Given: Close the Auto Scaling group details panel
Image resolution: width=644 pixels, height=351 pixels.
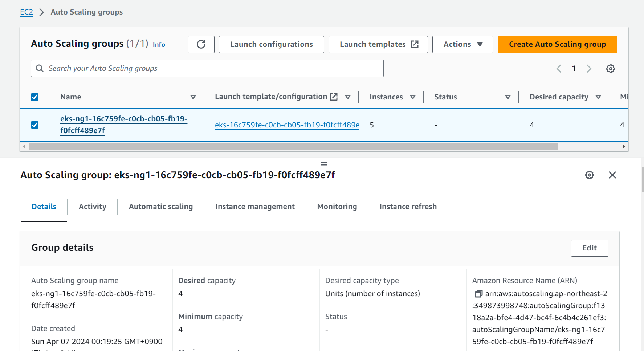Looking at the screenshot, I should tap(612, 175).
